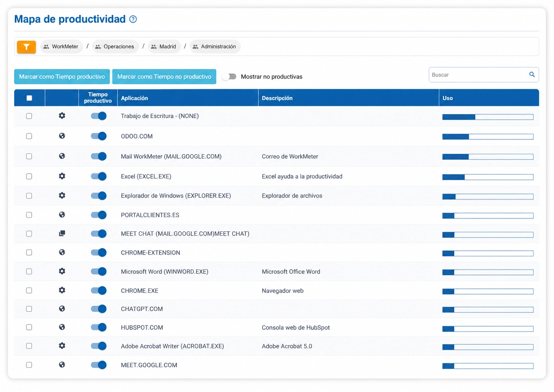554x392 pixels.
Task: Click Marcar como Tiempo productivo button
Action: pyautogui.click(x=62, y=77)
